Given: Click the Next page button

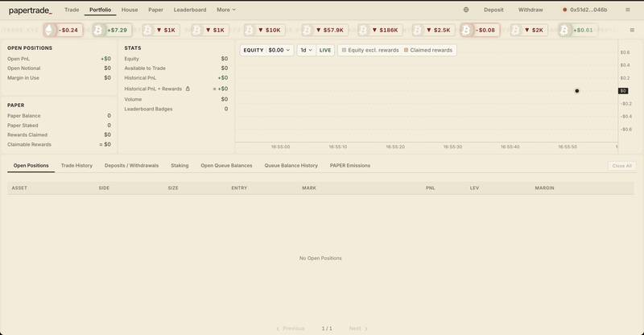Looking at the screenshot, I should [x=358, y=329].
